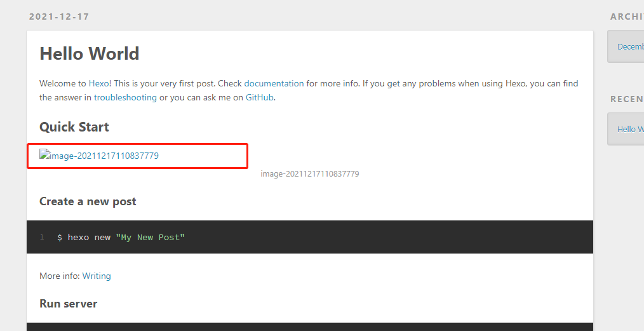
Task: Click the Hello World post title
Action: click(x=89, y=54)
